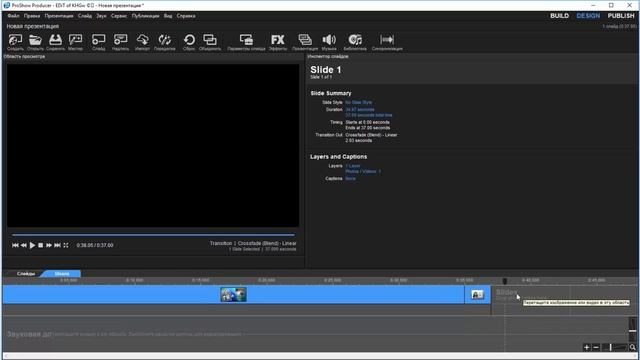The height and width of the screenshot is (360, 640).
Task: Click the Slide 1 inspector heading
Action: [x=325, y=70]
